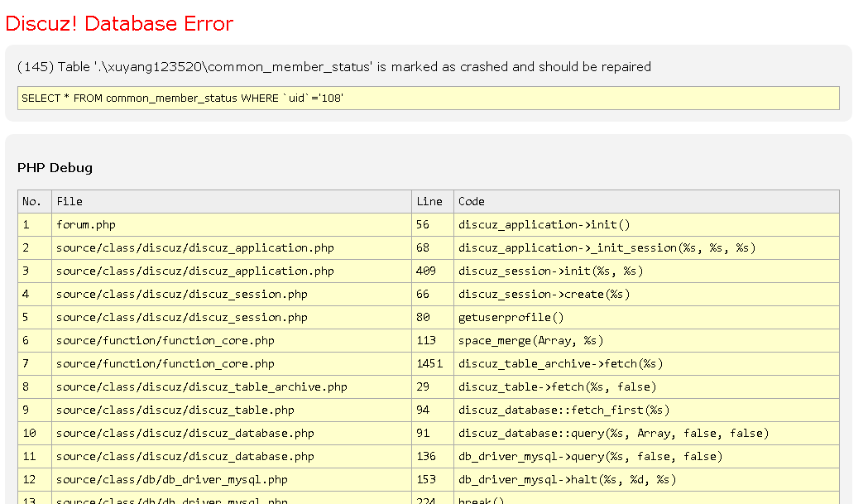Select discuz_session.php file in row 4
This screenshot has width=868, height=504.
(232, 295)
